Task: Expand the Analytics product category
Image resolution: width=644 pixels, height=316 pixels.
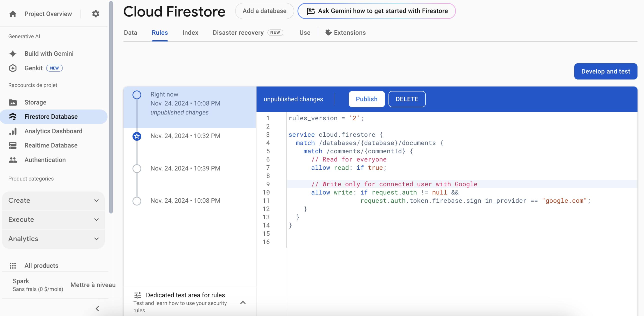Action: [x=53, y=239]
